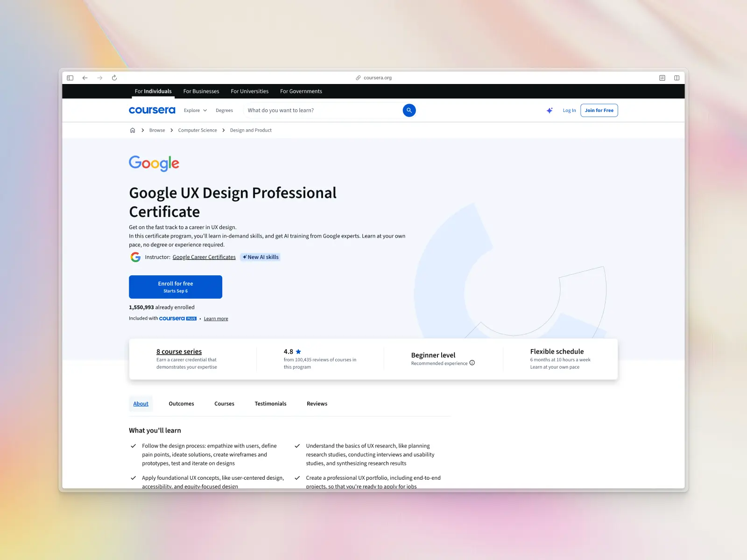Click checkmark beside 'Apply foundational UX concepts'
747x560 pixels.
(x=133, y=478)
